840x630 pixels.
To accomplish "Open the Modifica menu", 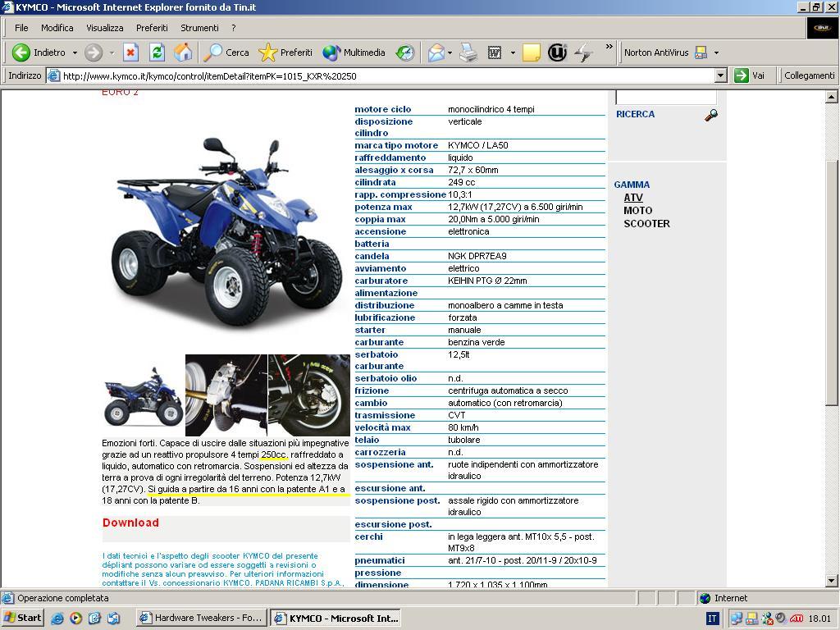I will [57, 28].
